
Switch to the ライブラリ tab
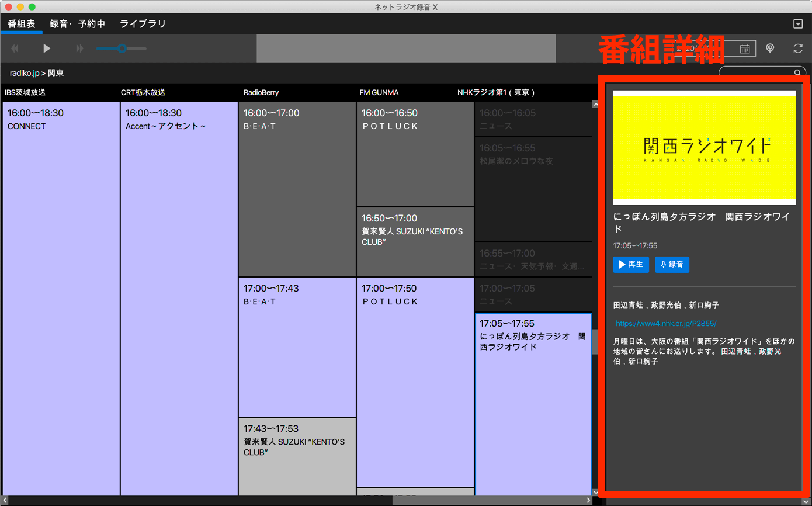click(x=142, y=24)
